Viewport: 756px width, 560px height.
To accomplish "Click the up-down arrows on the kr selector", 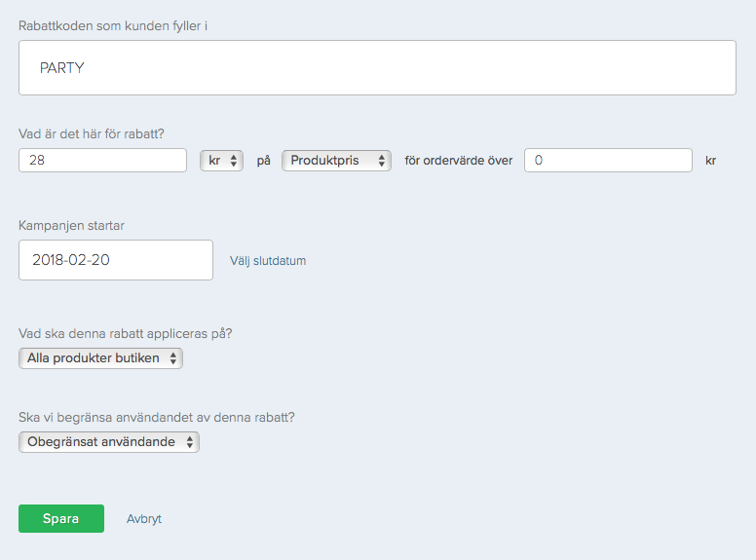I will pos(234,161).
